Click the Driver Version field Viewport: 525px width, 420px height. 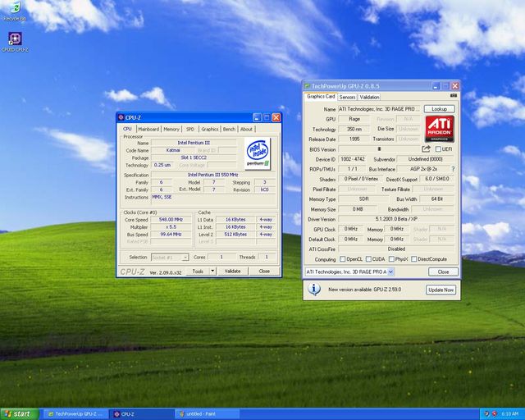coord(396,219)
